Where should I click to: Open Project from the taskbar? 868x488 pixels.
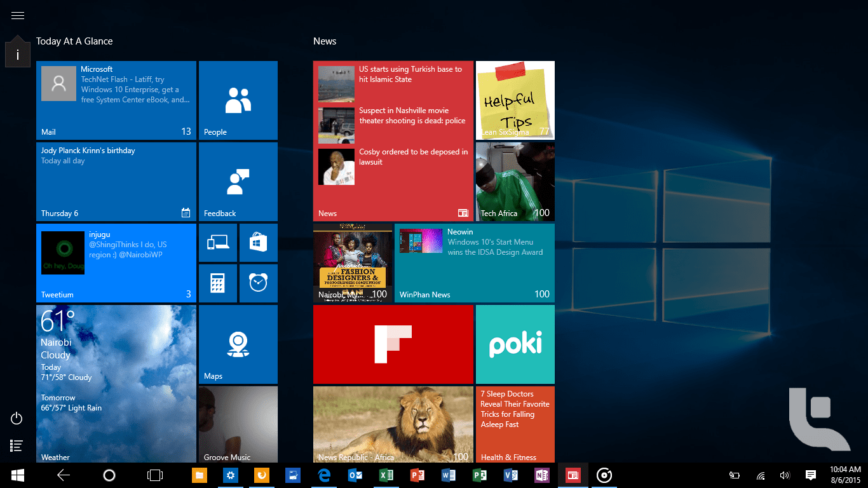pos(480,475)
